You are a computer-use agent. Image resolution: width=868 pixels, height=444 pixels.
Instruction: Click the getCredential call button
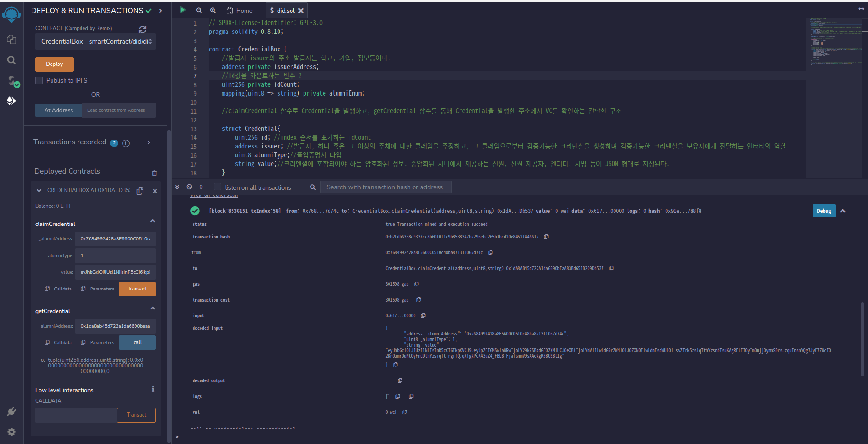point(137,342)
